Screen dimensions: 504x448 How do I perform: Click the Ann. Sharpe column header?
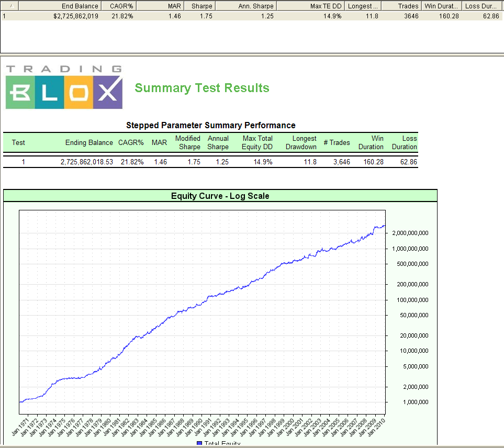click(x=255, y=6)
